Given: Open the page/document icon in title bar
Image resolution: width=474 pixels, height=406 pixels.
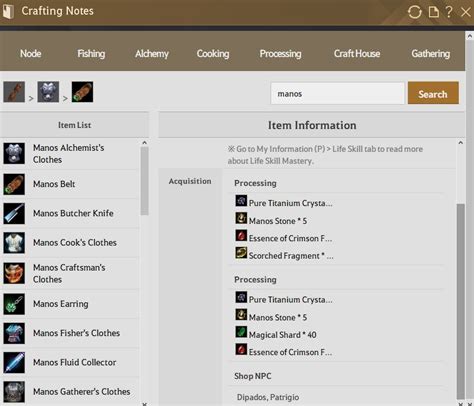Looking at the screenshot, I should (x=433, y=12).
